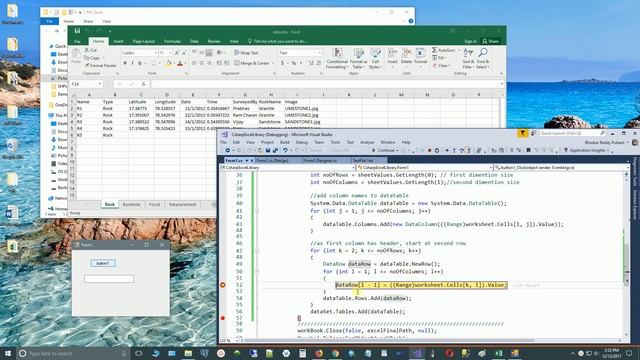Click Sign in link in Excel
Screen dimensions: 640x360
470,41
